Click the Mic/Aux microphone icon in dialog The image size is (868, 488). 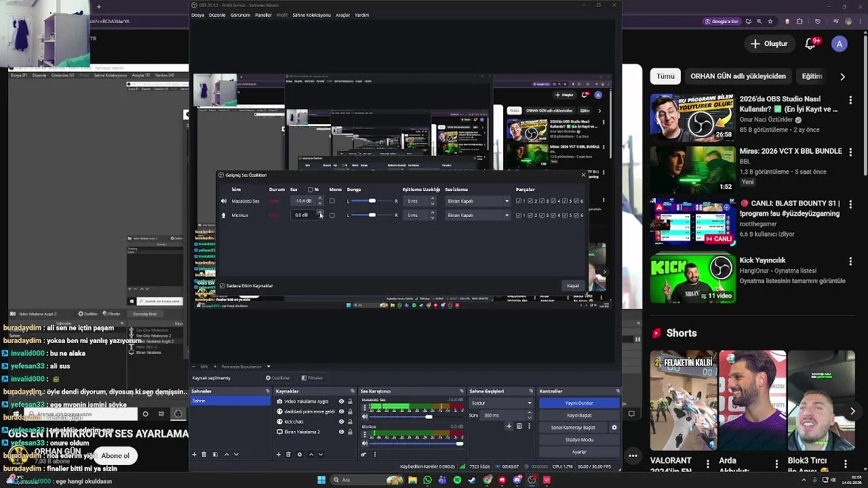[224, 216]
